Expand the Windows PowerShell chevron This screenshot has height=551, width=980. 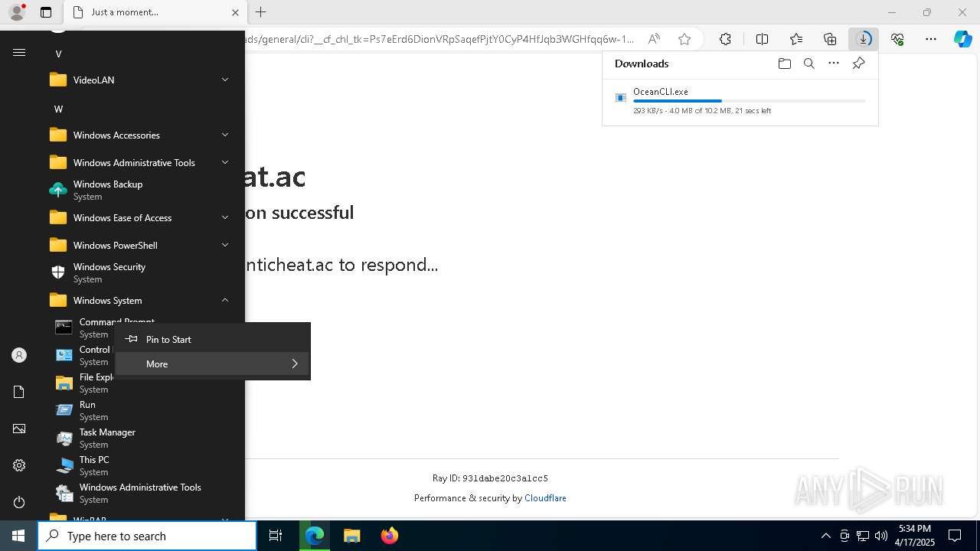[x=225, y=245]
